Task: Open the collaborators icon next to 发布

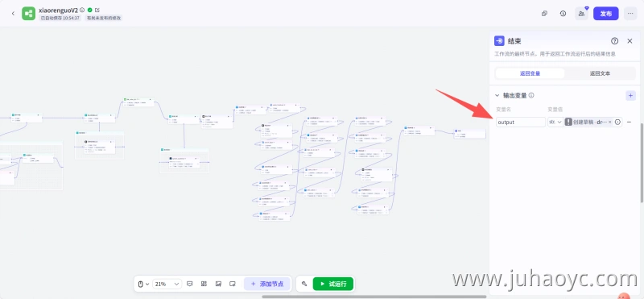Action: [581, 14]
